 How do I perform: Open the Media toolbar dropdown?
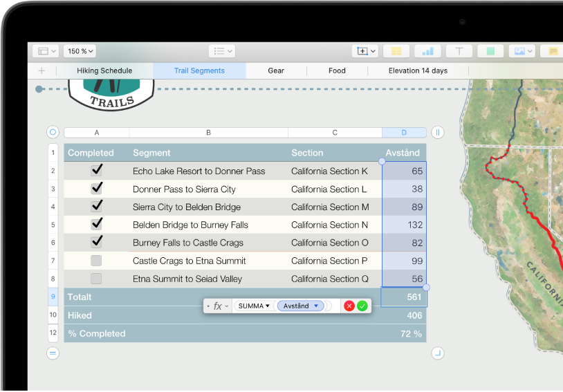click(x=522, y=51)
